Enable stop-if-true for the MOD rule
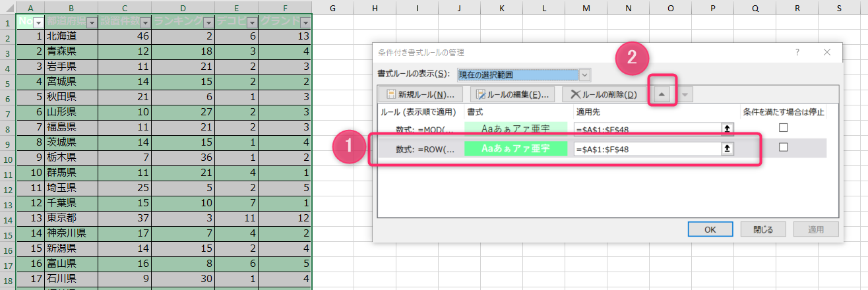The height and width of the screenshot is (290, 868). click(x=783, y=128)
